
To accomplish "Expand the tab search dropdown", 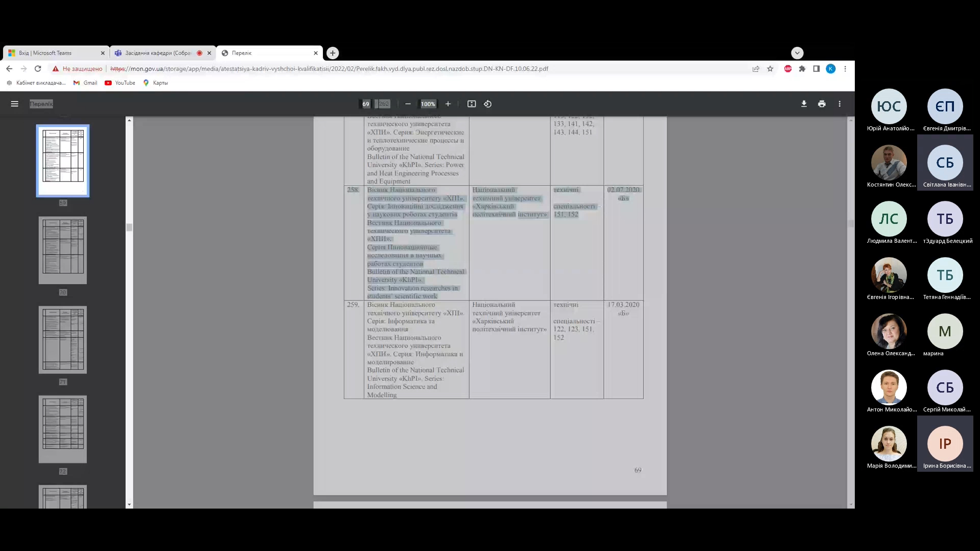I will 797,53.
